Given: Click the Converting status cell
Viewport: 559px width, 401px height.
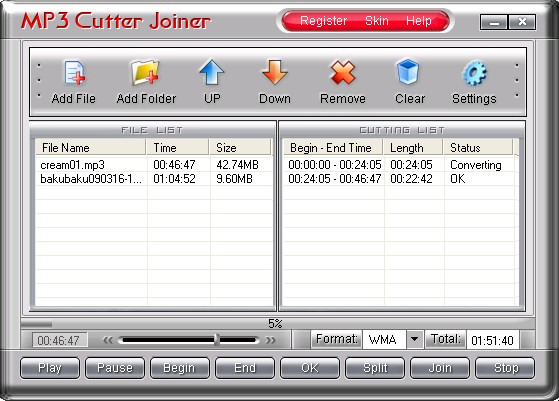Looking at the screenshot, I should pyautogui.click(x=476, y=165).
